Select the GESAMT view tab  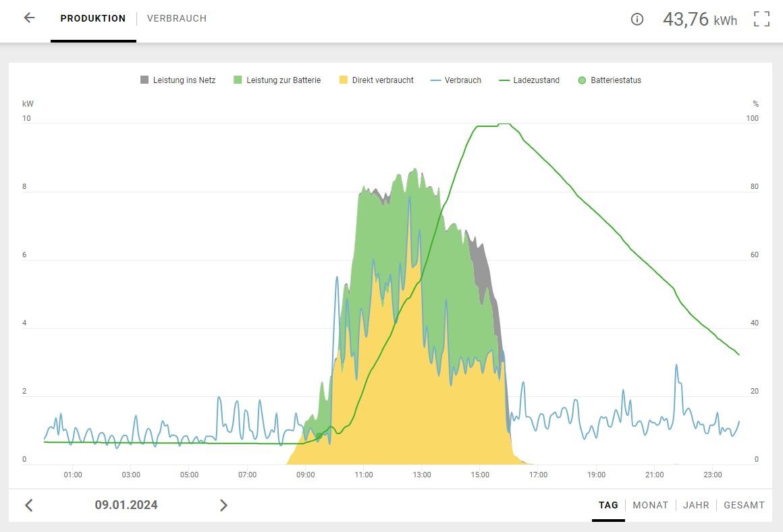click(744, 505)
